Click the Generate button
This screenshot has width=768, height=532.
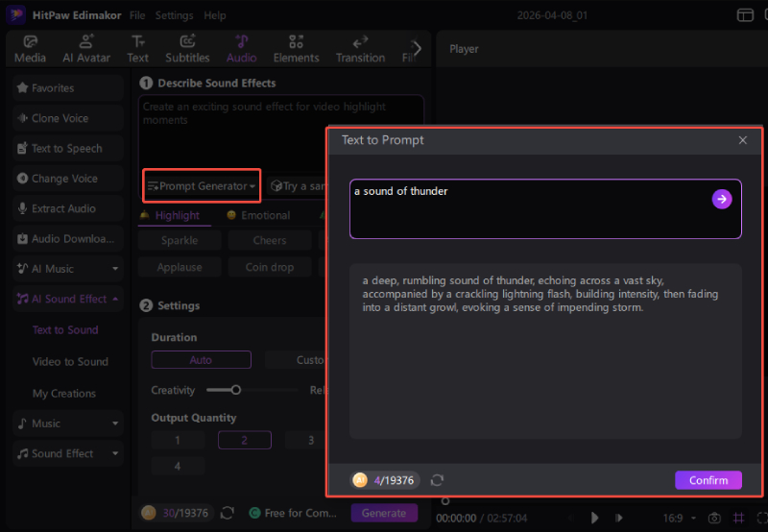tap(384, 513)
